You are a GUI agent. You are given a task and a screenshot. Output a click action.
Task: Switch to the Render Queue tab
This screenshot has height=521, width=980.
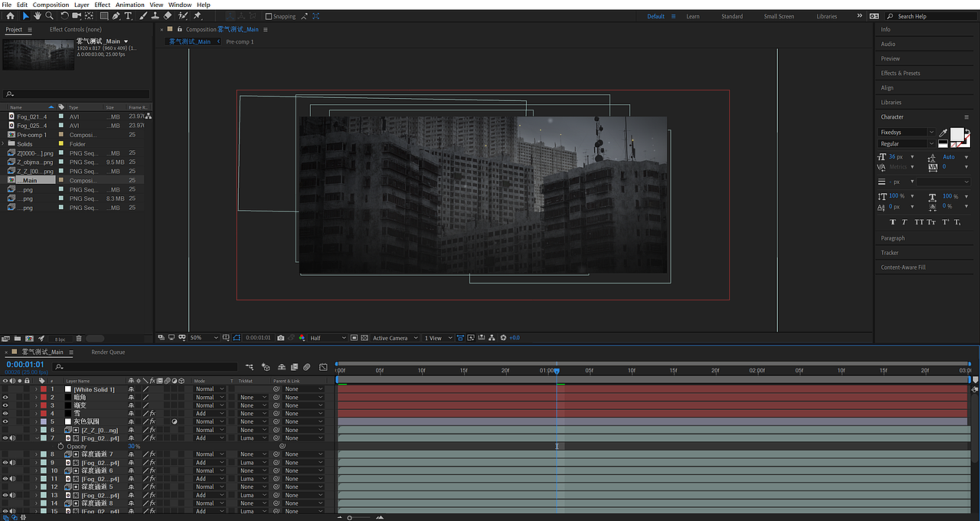click(108, 352)
